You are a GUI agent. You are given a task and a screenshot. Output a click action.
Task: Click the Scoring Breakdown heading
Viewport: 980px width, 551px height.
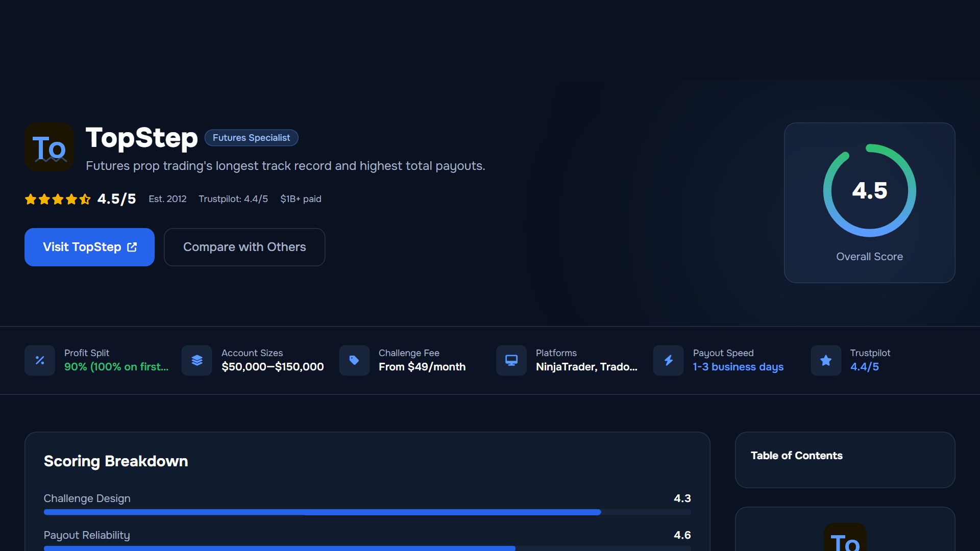pos(116,461)
